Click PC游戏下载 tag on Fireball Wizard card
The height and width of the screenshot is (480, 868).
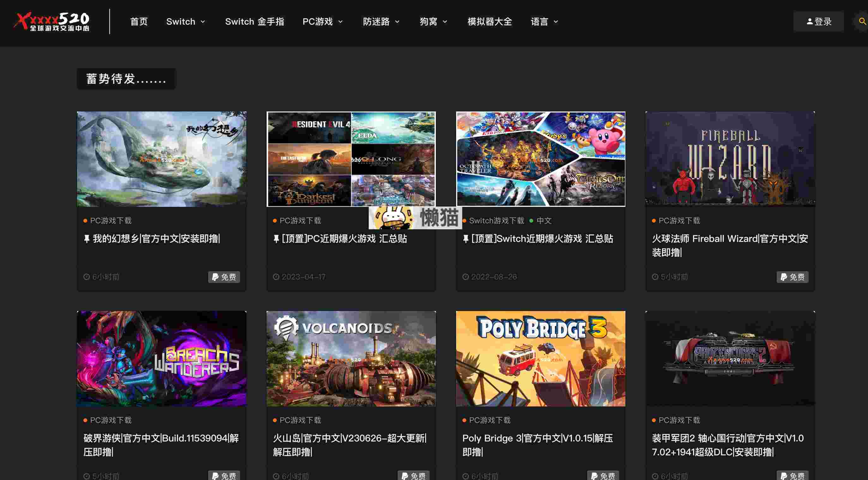pos(679,221)
